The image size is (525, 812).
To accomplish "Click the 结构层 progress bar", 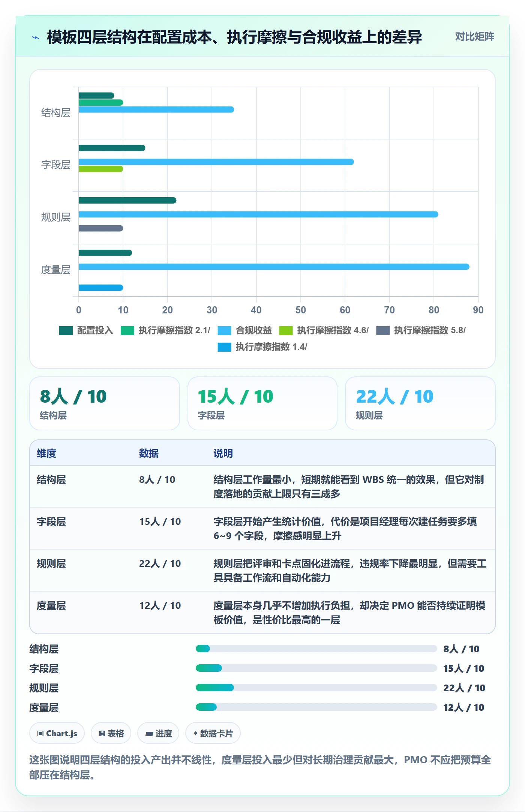I will (x=316, y=649).
